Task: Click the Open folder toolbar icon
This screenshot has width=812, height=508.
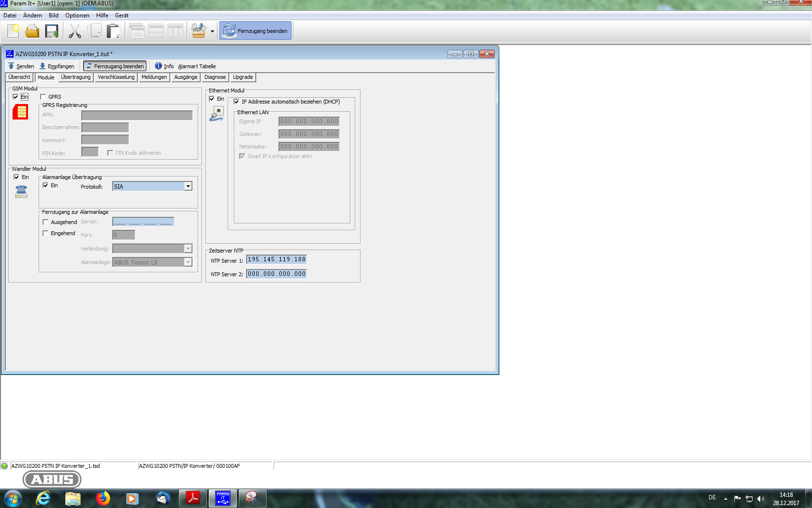Action: coord(32,31)
